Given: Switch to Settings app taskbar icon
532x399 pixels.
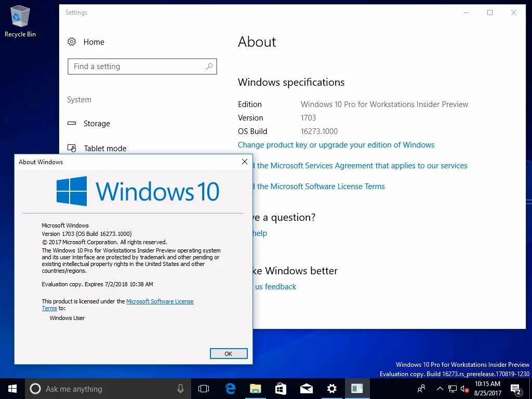Looking at the screenshot, I should coord(331,389).
